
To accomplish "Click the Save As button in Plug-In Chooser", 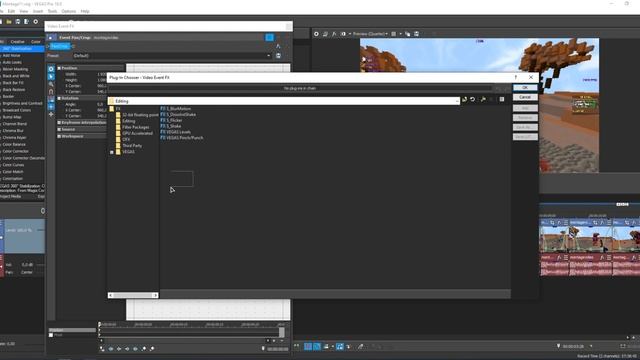I will click(525, 127).
